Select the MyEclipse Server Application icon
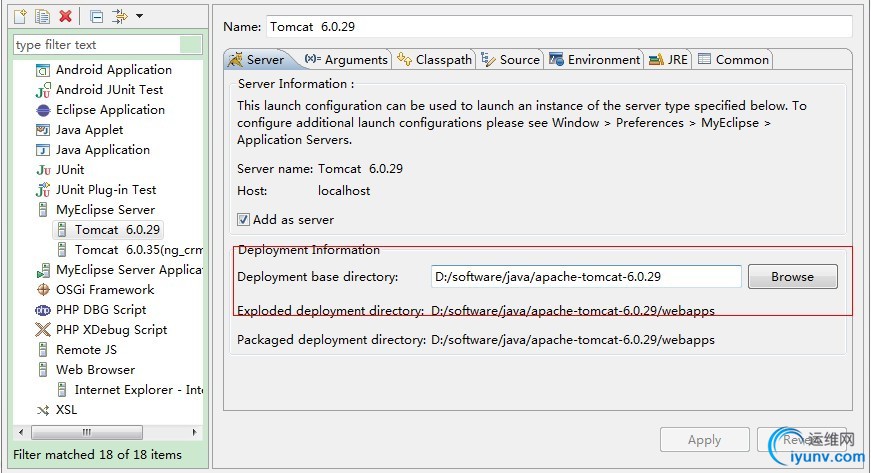 pos(43,270)
